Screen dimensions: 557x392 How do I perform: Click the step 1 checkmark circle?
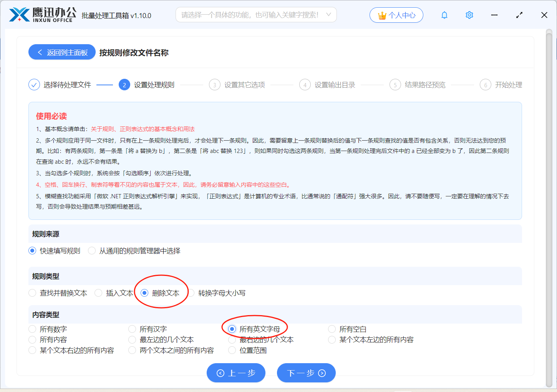coord(34,85)
